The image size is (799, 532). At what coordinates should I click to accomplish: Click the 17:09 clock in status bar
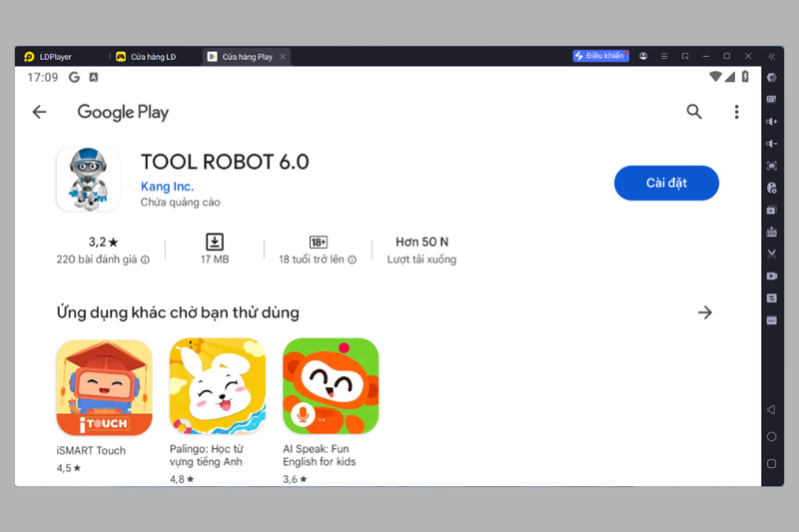[x=43, y=78]
